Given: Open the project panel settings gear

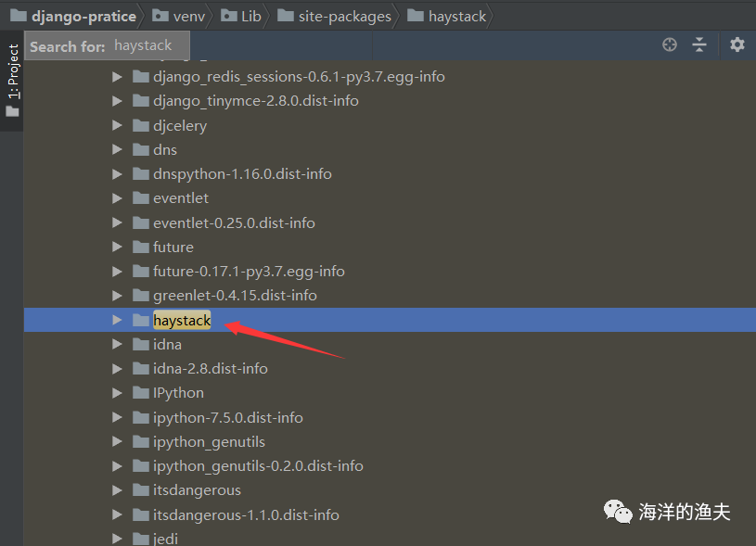Looking at the screenshot, I should pyautogui.click(x=737, y=44).
